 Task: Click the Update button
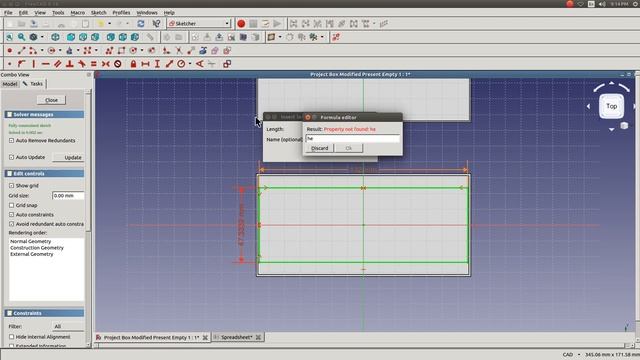tap(69, 158)
